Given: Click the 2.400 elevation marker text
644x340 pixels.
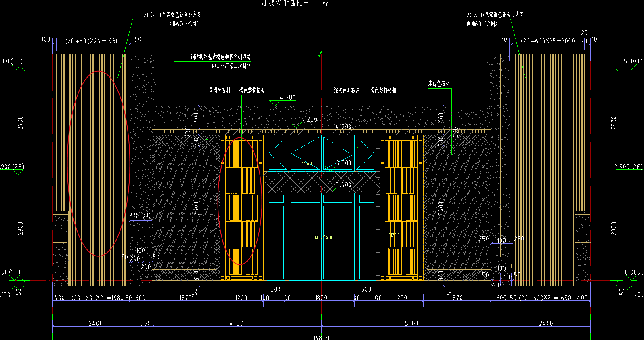Looking at the screenshot, I should (x=344, y=185).
